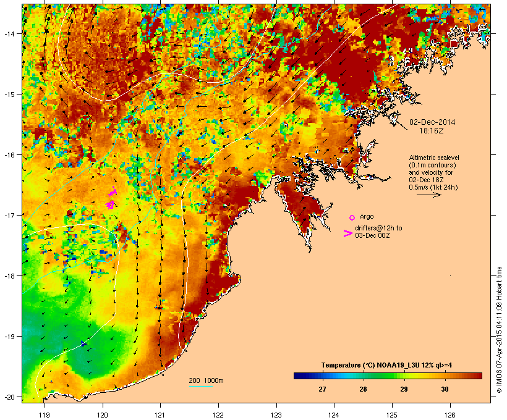507x420 pixels.
Task: Click the cyan isobath legend line
Action: coord(200,386)
